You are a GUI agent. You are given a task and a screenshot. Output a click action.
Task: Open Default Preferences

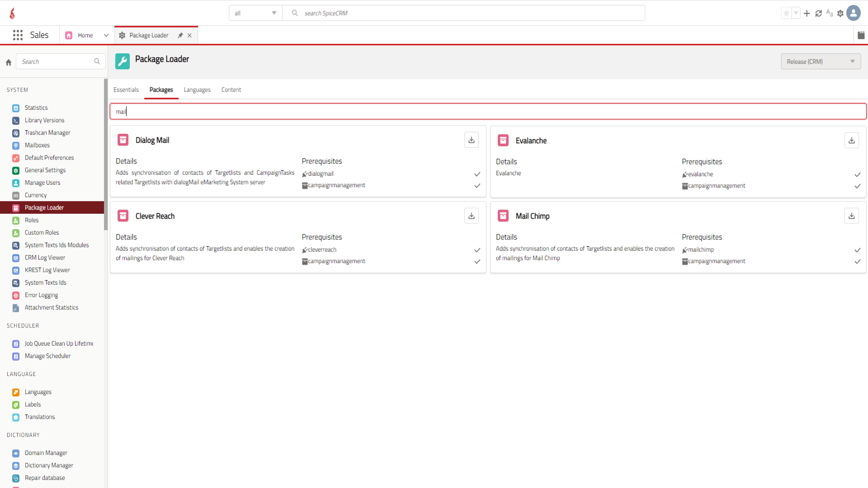[x=49, y=158]
